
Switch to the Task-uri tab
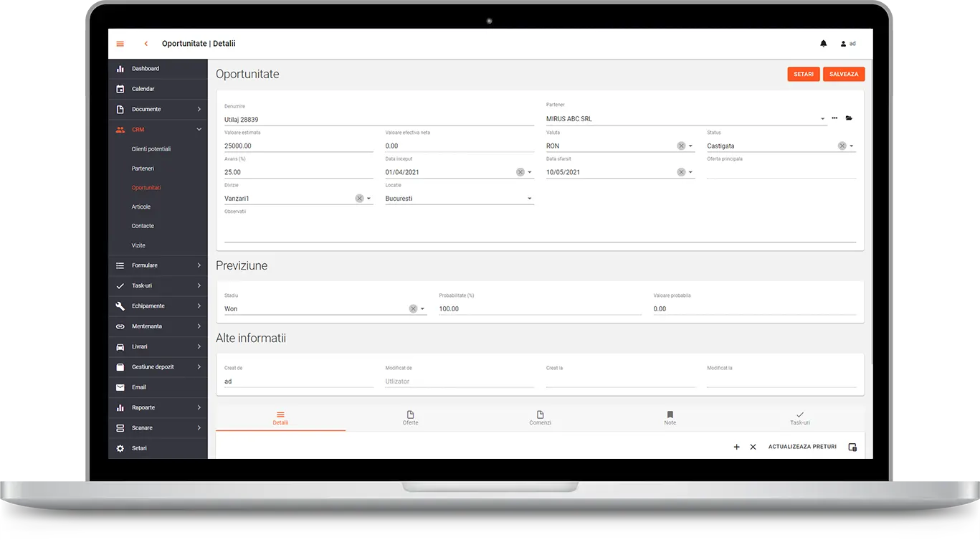tap(799, 418)
